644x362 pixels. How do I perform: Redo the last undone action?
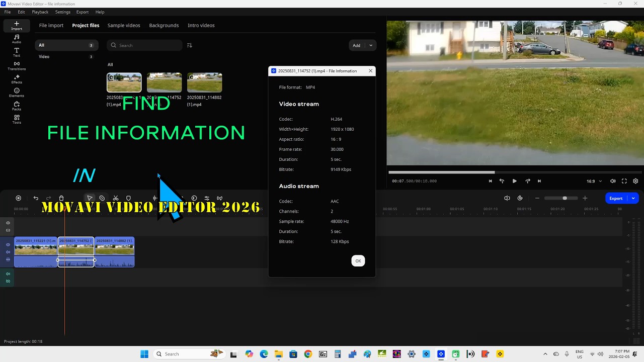tap(49, 198)
